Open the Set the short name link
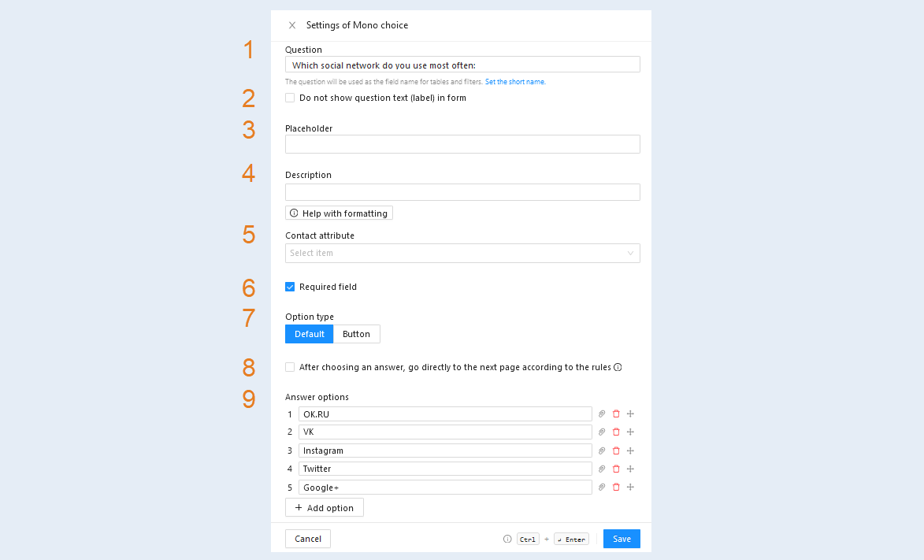This screenshot has height=560, width=924. (515, 82)
